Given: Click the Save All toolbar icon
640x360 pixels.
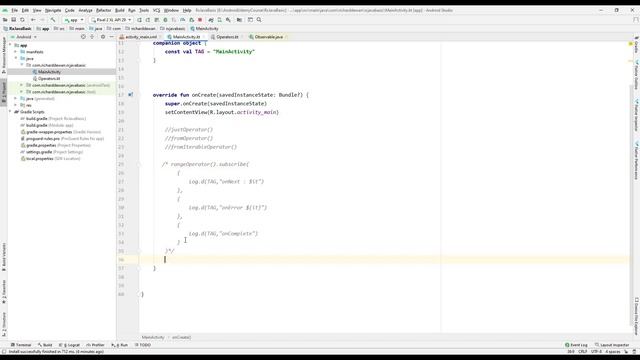Looking at the screenshot, I should point(13,20).
